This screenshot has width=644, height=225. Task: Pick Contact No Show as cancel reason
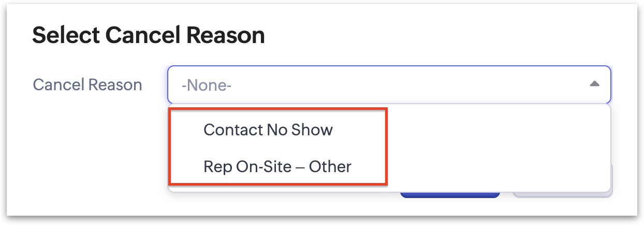click(268, 130)
